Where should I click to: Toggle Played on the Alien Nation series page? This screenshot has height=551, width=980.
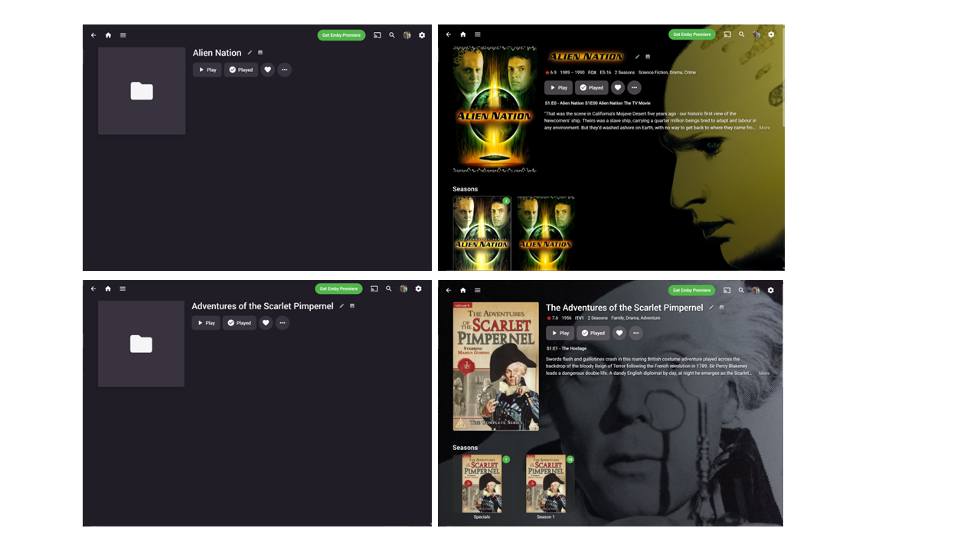[x=592, y=88]
